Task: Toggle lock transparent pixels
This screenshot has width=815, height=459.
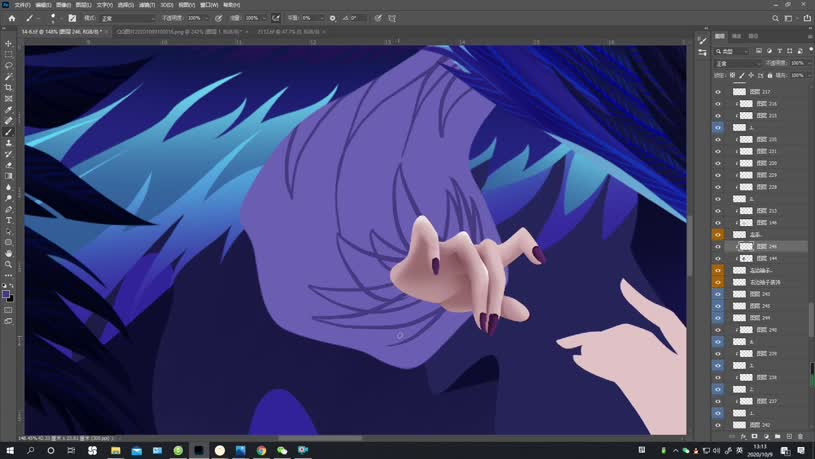Action: click(x=732, y=75)
